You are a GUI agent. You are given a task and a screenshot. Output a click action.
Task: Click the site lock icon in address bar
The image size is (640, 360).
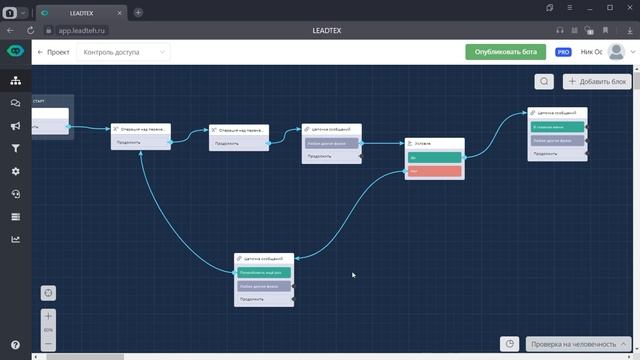pos(49,30)
